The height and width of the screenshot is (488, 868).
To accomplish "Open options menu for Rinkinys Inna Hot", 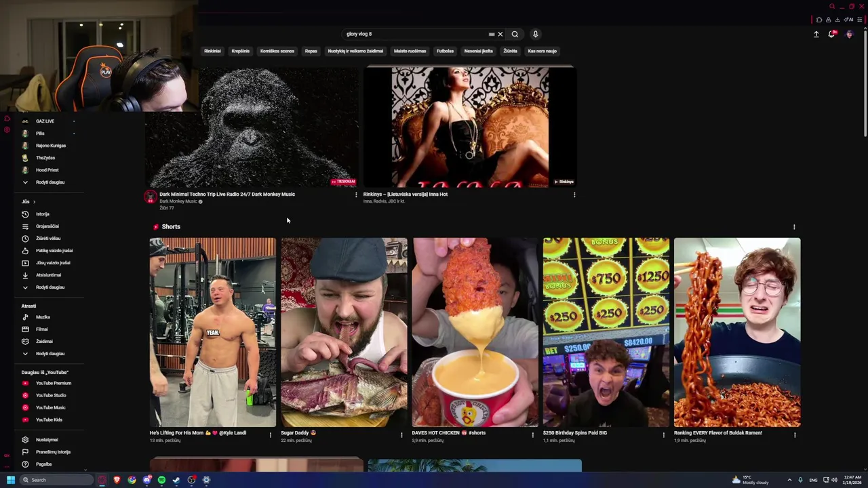I will 574,195.
